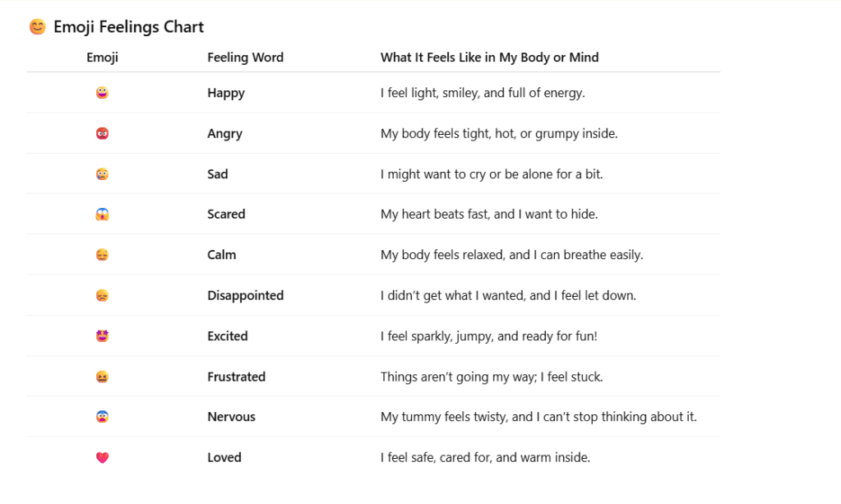841x504 pixels.
Task: Click the 'I feel sparkly, jumpy' description
Action: tap(488, 336)
